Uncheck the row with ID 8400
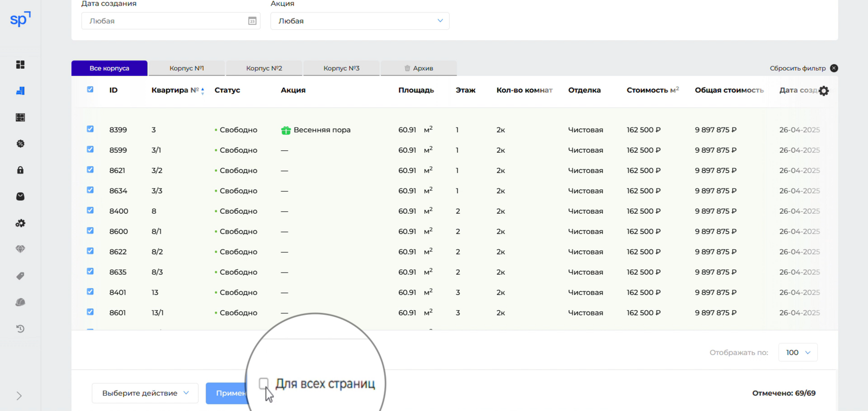This screenshot has height=411, width=868. pos(90,210)
